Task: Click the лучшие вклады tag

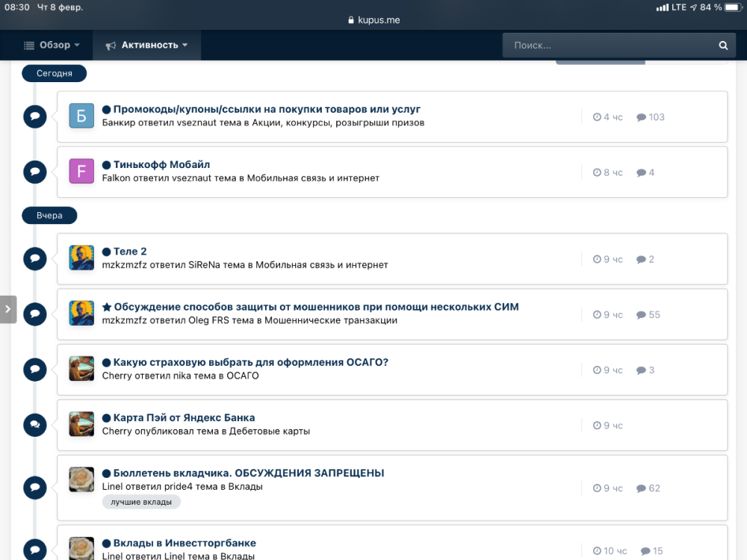Action: tap(141, 502)
